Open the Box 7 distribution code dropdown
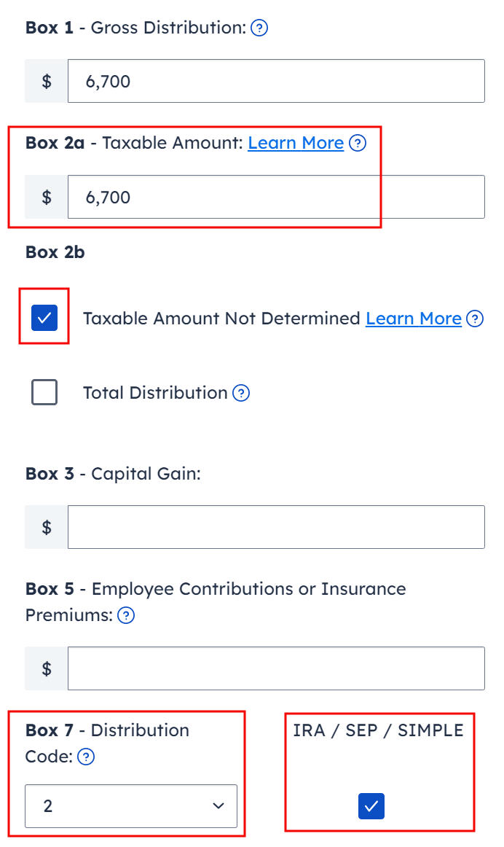This screenshot has height=847, width=504. tap(131, 806)
